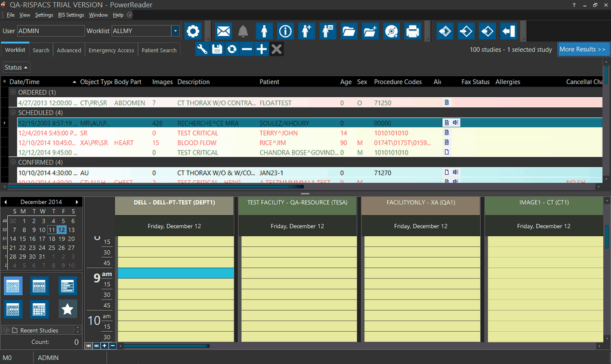Image resolution: width=611 pixels, height=364 pixels.
Task: Collapse the ORDERED (1) group
Action: (x=13, y=92)
